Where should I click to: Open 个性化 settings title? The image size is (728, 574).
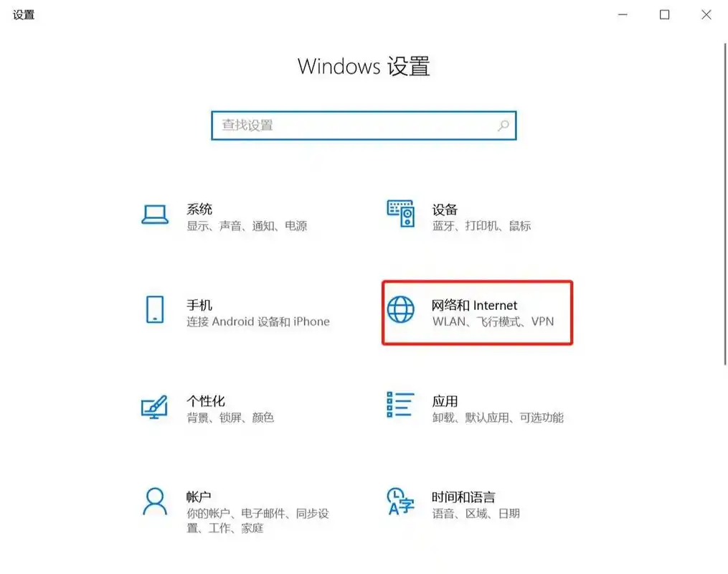[x=206, y=401]
